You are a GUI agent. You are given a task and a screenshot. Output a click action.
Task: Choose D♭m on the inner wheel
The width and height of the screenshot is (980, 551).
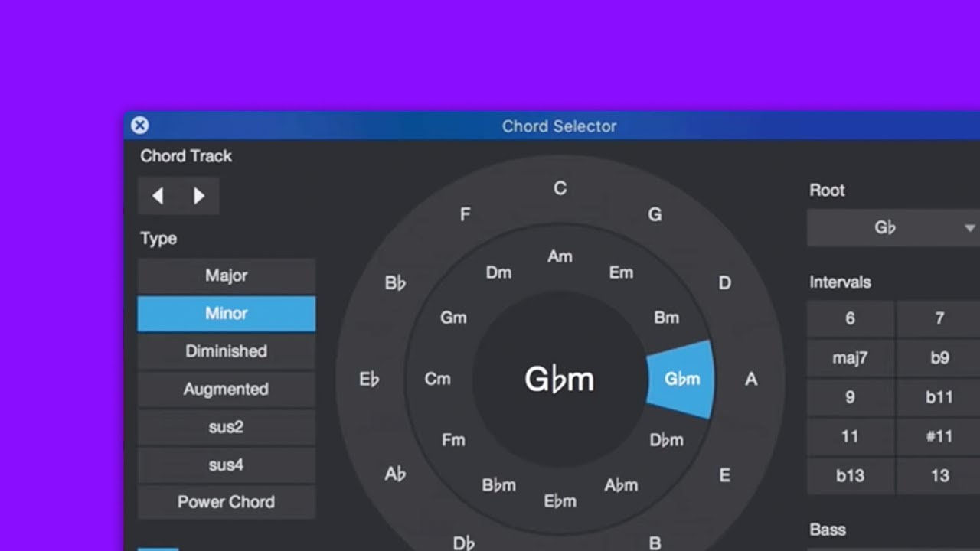pyautogui.click(x=666, y=440)
